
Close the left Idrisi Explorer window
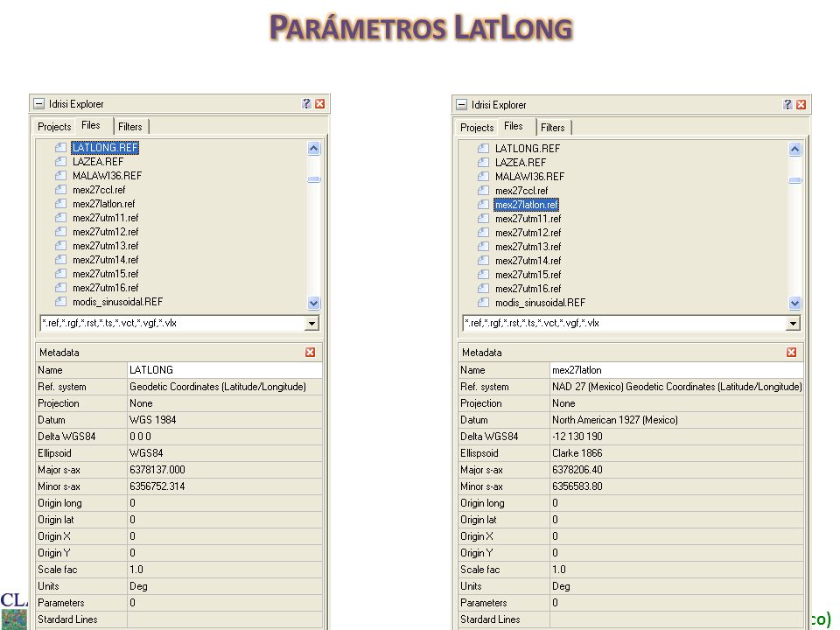tap(320, 103)
